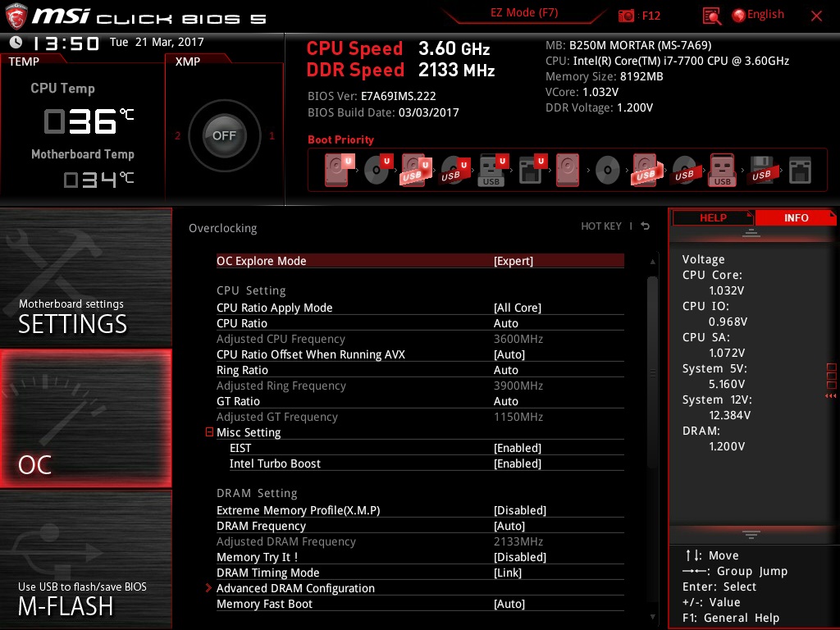Toggle Memory Try It ! Disabled setting
The height and width of the screenshot is (630, 840).
(x=420, y=557)
